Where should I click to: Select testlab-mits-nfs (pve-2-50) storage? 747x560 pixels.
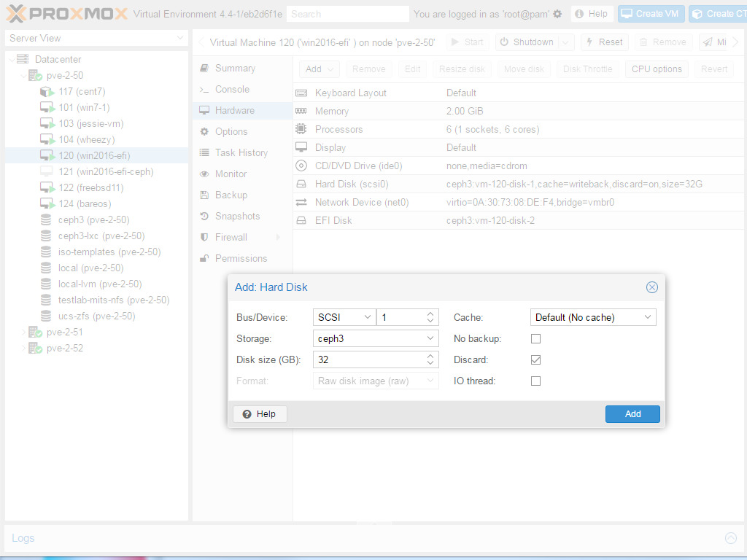pyautogui.click(x=97, y=300)
